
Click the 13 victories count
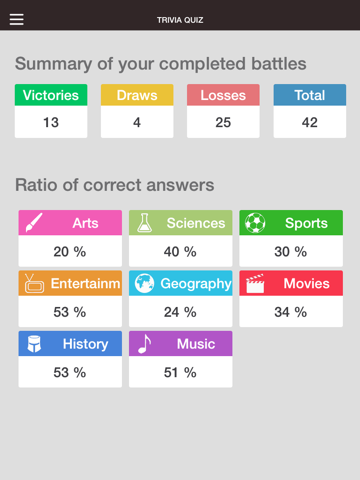[x=51, y=122]
